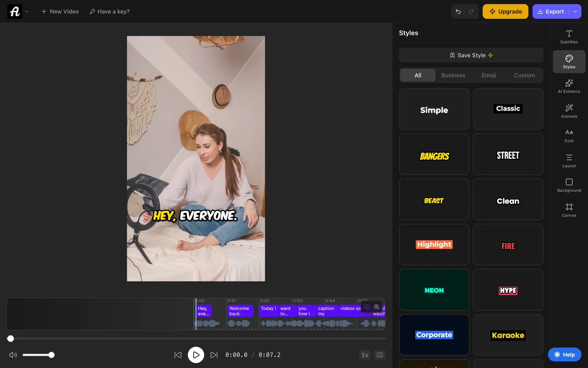Open the Animate panel

569,111
